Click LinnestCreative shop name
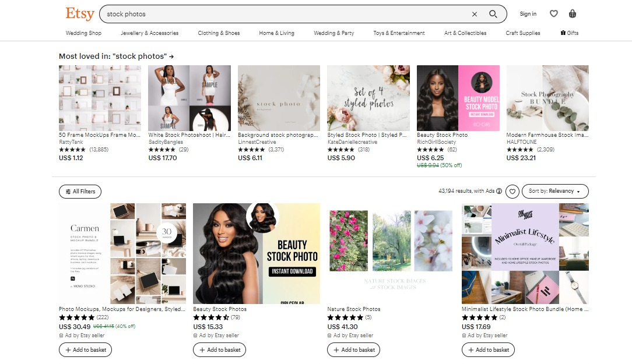Screen dimensions: 632x364 coord(257,142)
